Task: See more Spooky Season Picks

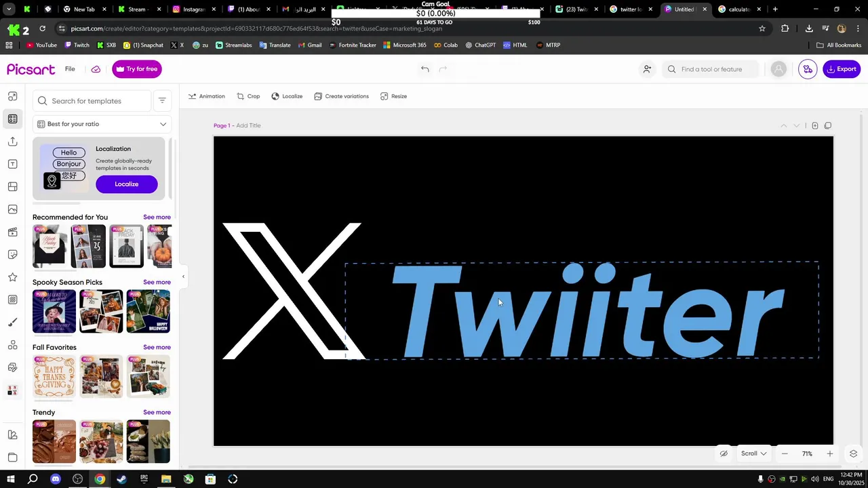Action: [157, 282]
